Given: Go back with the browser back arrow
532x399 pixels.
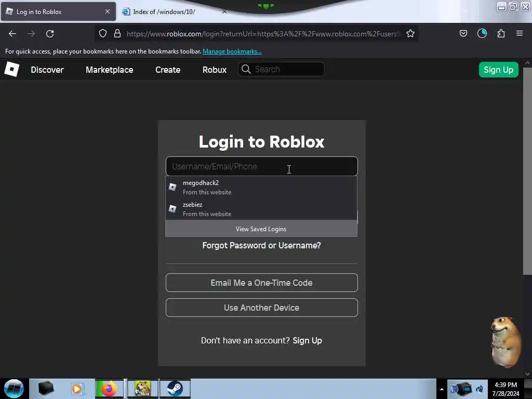Looking at the screenshot, I should tap(12, 34).
